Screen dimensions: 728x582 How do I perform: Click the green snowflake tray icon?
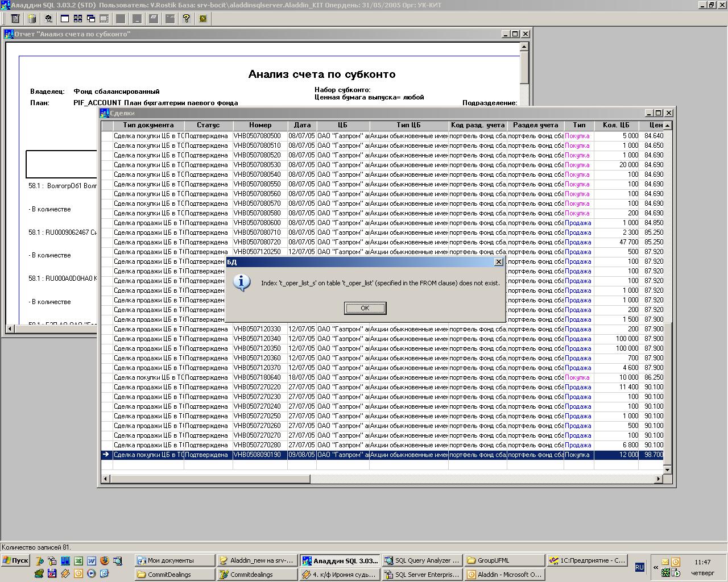(x=665, y=573)
